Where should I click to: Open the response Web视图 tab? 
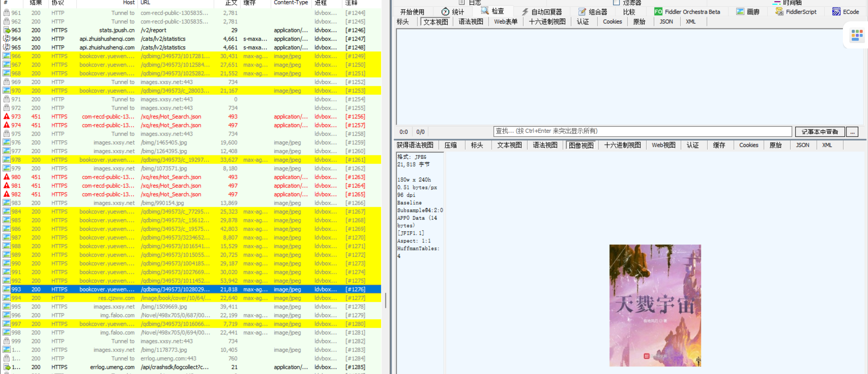tap(663, 145)
